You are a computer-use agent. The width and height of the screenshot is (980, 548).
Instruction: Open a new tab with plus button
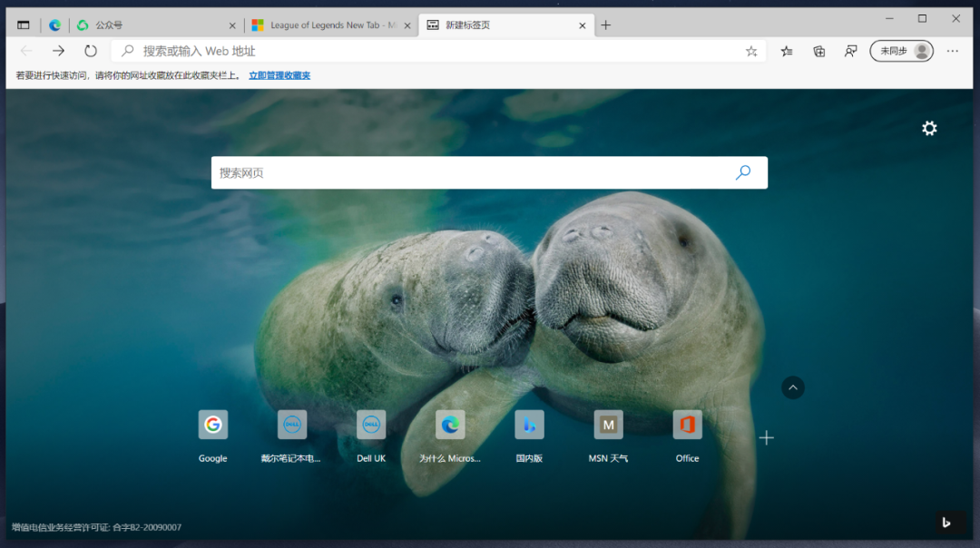coord(605,25)
